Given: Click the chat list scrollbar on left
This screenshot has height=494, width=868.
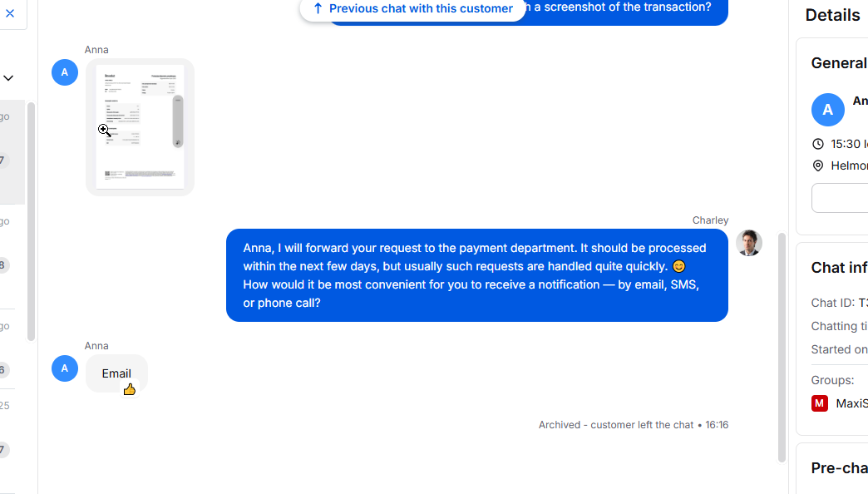Looking at the screenshot, I should [x=31, y=221].
